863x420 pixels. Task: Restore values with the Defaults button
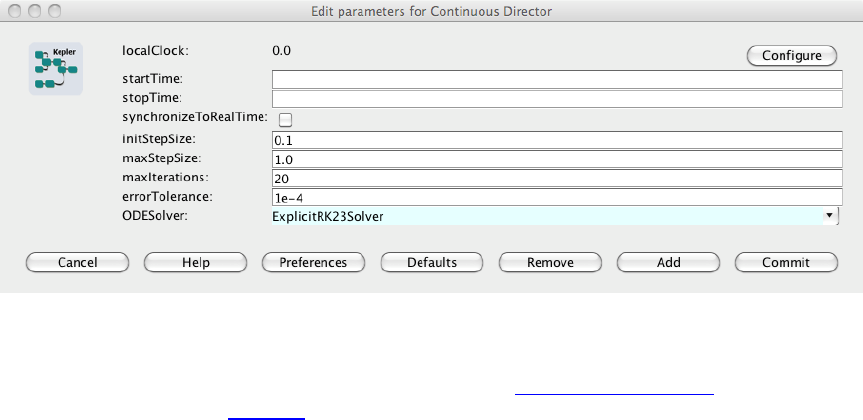click(x=432, y=262)
